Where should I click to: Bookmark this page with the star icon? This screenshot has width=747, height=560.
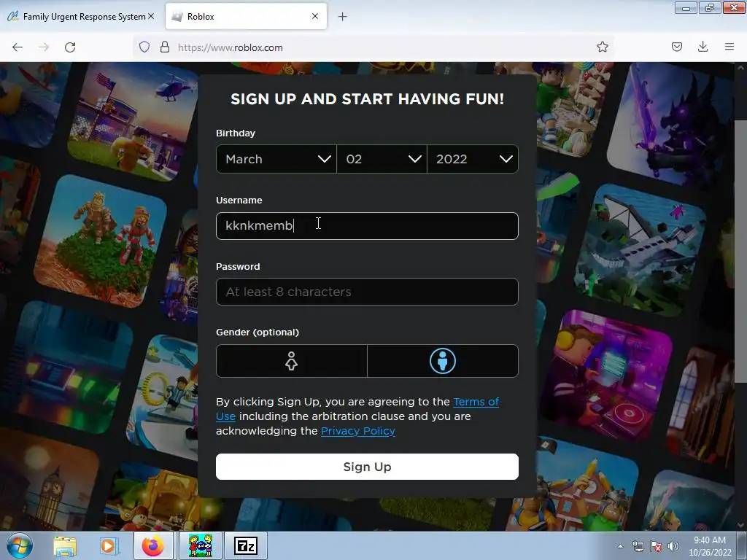pos(602,47)
